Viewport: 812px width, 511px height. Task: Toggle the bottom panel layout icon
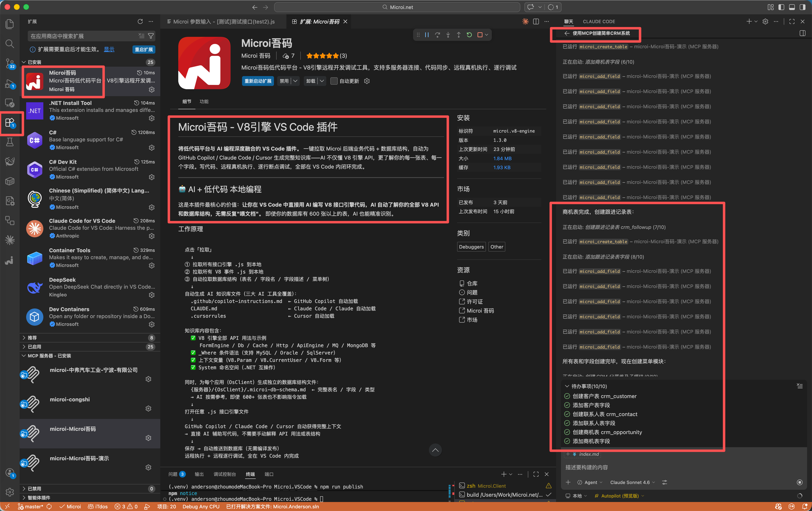(792, 7)
